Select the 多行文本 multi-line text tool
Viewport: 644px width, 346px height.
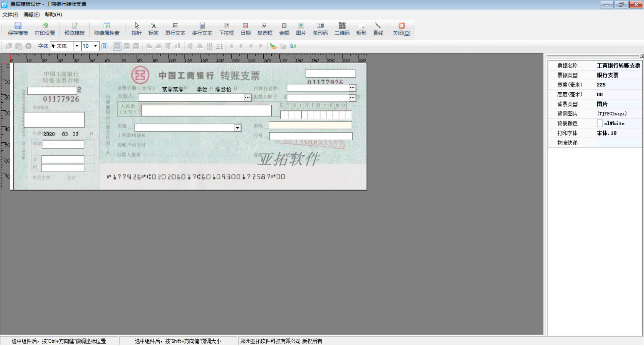[202, 29]
